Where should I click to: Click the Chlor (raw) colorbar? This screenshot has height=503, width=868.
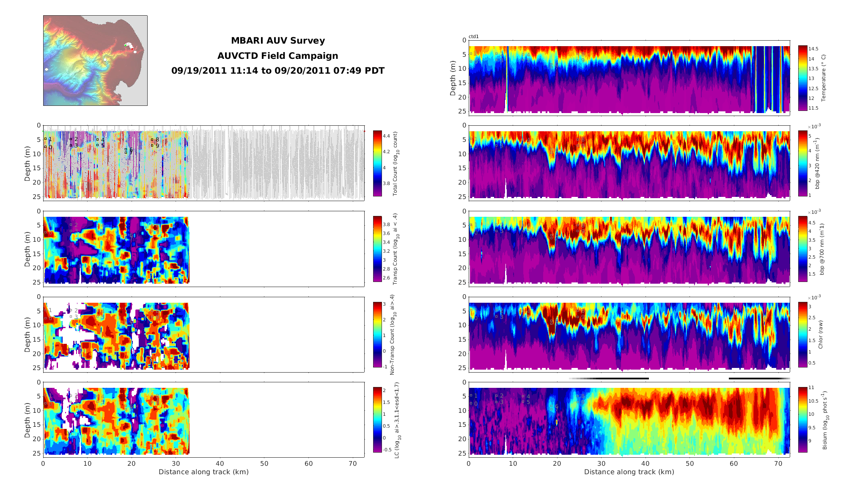(x=802, y=334)
